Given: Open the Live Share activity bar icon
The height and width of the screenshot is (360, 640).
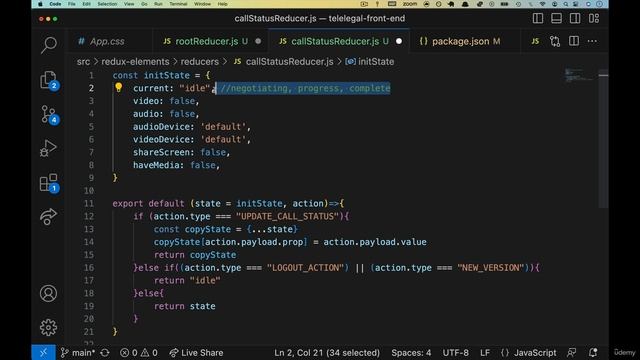Looking at the screenshot, I should [x=48, y=217].
